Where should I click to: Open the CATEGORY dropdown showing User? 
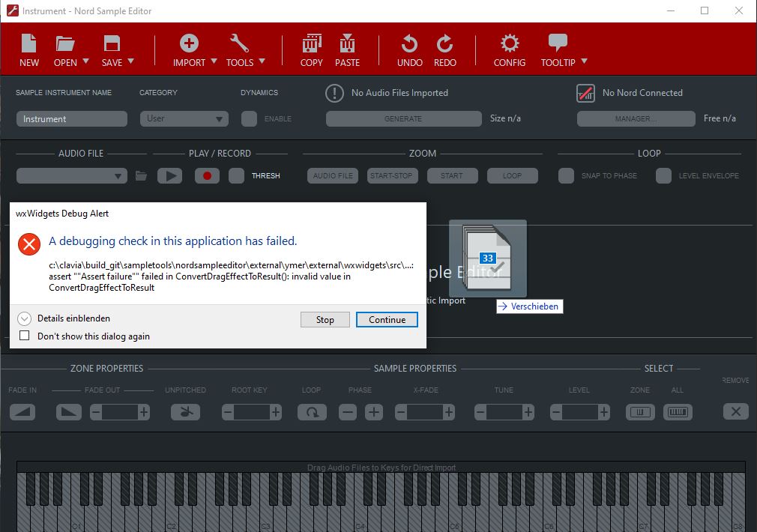tap(184, 118)
